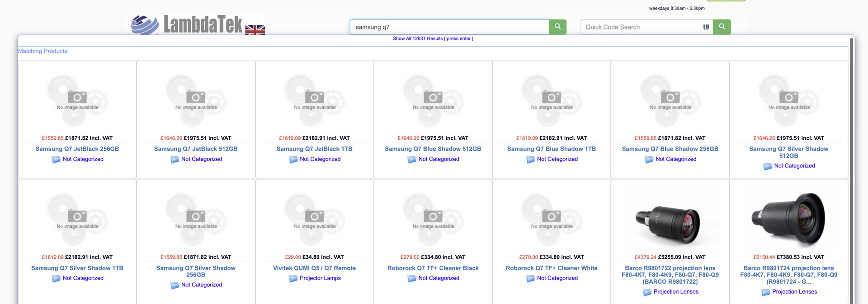Open Barco R9801722 projection lens link
The width and height of the screenshot is (868, 304).
[670, 275]
